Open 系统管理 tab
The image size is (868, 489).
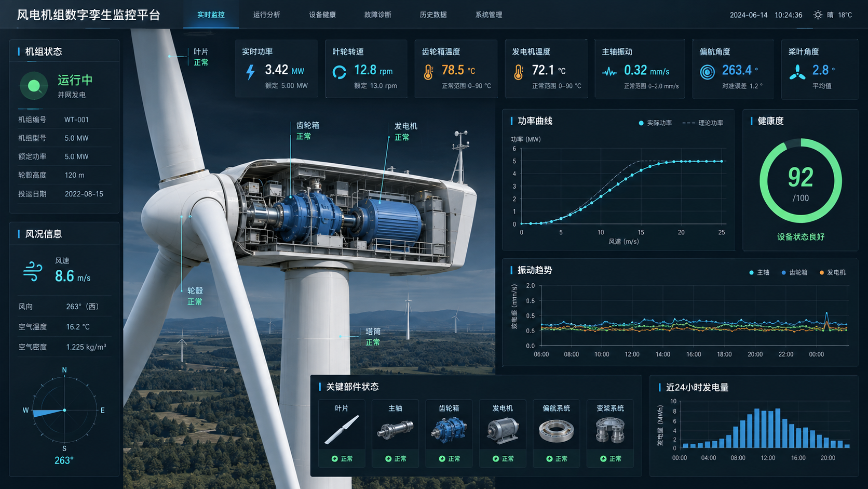[x=489, y=15]
